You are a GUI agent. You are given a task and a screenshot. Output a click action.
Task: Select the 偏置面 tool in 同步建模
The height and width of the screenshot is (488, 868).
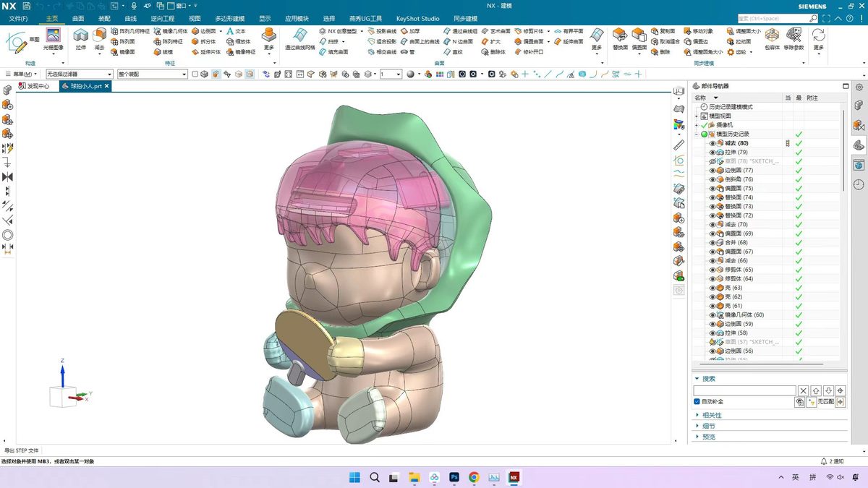pos(639,39)
